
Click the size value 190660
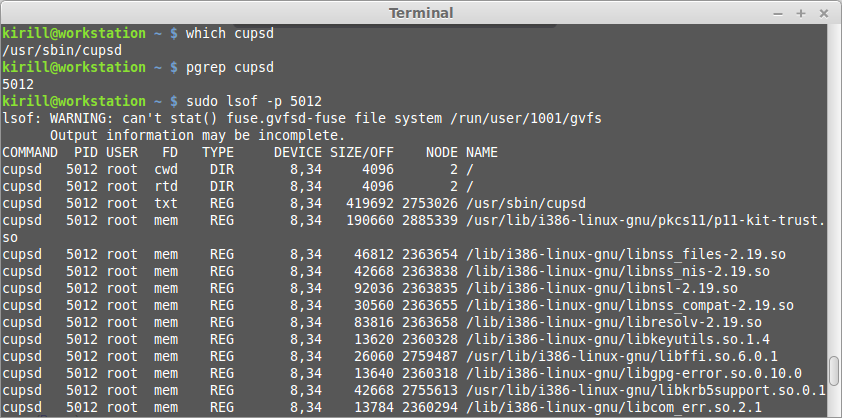coord(370,221)
